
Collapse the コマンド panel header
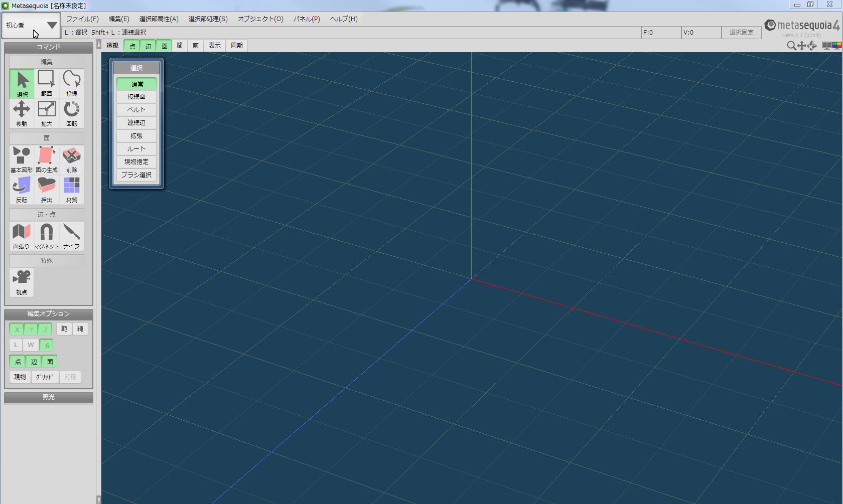click(49, 47)
